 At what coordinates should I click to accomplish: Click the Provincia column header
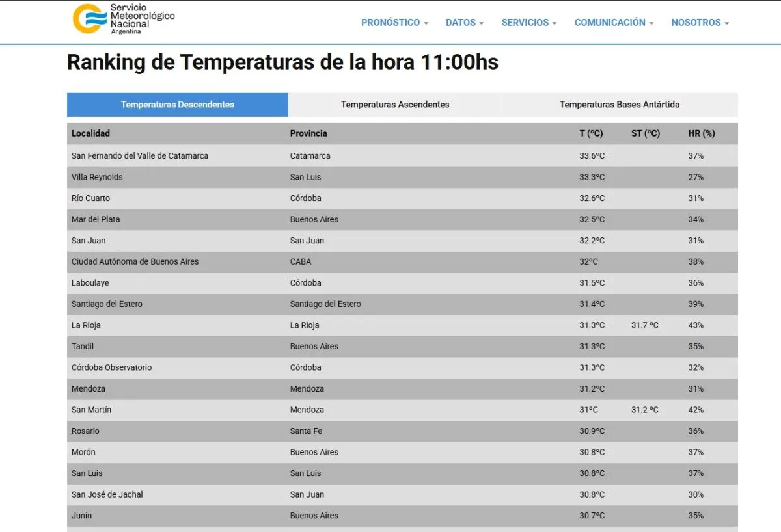[308, 133]
